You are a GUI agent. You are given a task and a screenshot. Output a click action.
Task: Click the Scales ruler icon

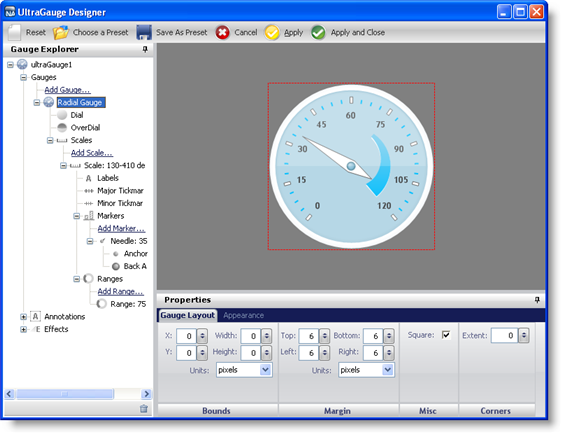62,140
